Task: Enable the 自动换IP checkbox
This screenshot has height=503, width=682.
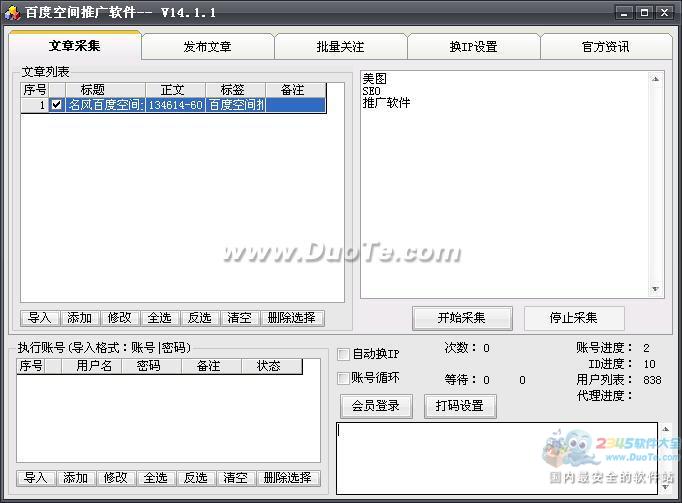Action: tap(344, 354)
